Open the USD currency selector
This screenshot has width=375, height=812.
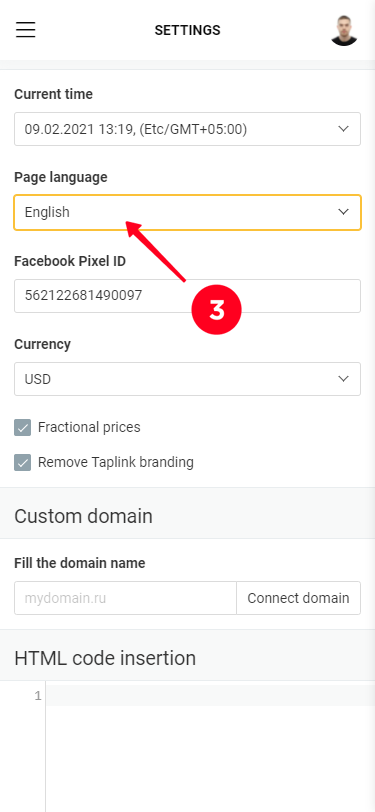pos(188,379)
